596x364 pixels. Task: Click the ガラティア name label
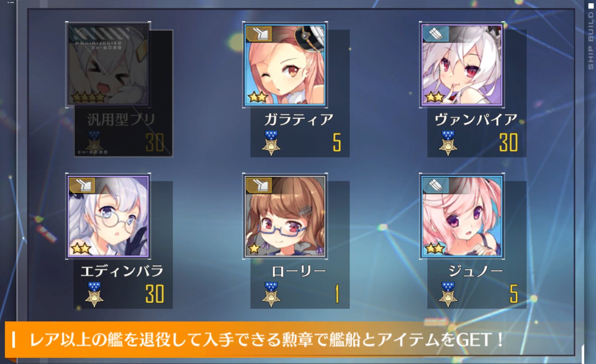299,119
